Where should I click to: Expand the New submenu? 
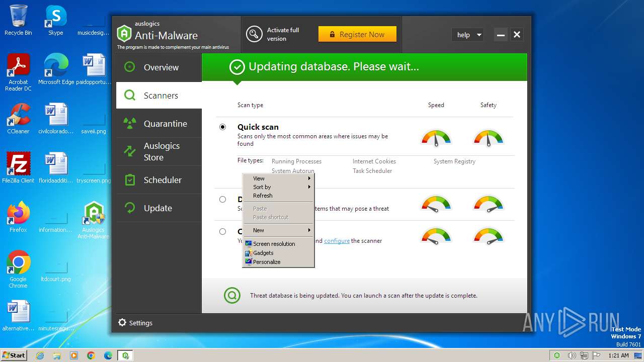coord(278,230)
